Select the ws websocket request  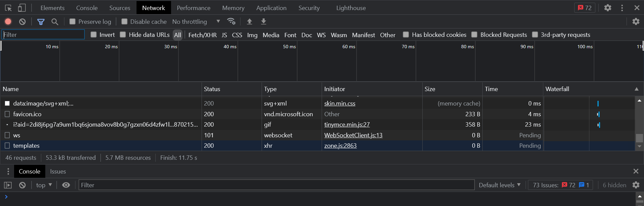coord(317,135)
